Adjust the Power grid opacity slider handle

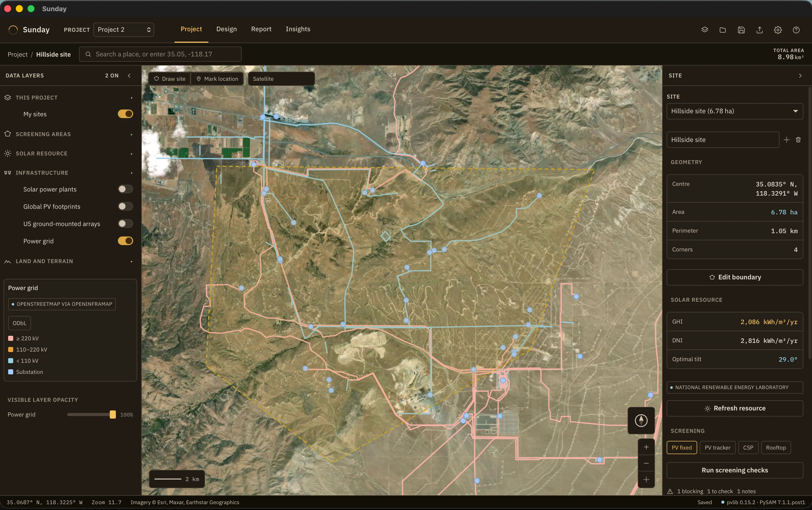[x=113, y=414]
